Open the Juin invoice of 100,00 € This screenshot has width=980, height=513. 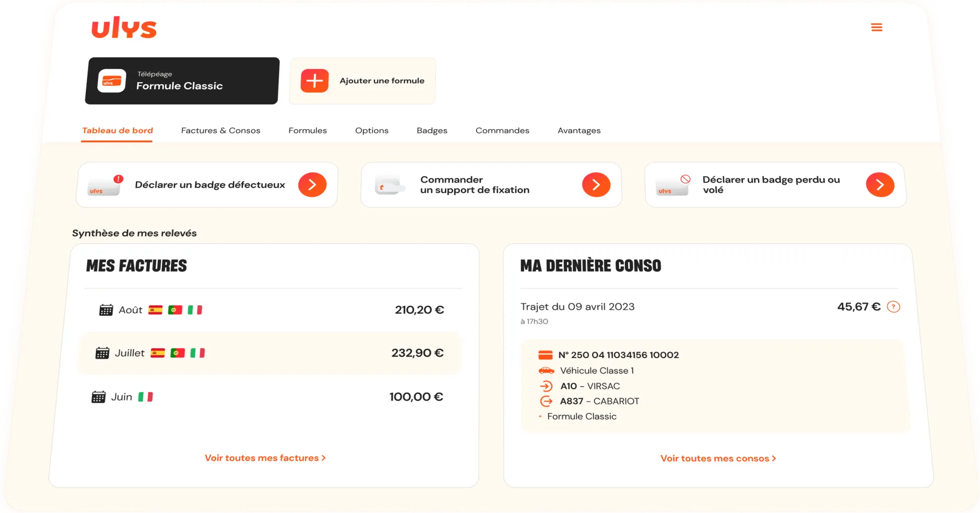pyautogui.click(x=267, y=397)
